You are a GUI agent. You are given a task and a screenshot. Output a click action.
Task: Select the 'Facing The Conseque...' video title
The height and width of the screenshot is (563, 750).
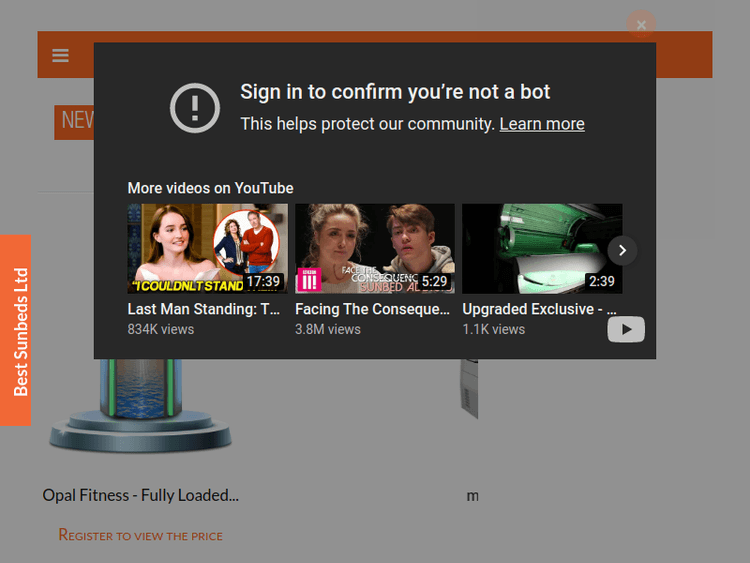(372, 310)
